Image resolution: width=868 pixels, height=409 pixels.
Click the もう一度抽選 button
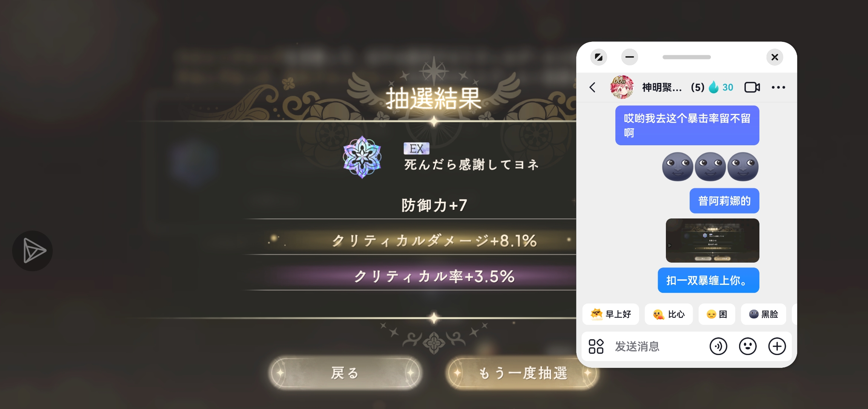522,373
